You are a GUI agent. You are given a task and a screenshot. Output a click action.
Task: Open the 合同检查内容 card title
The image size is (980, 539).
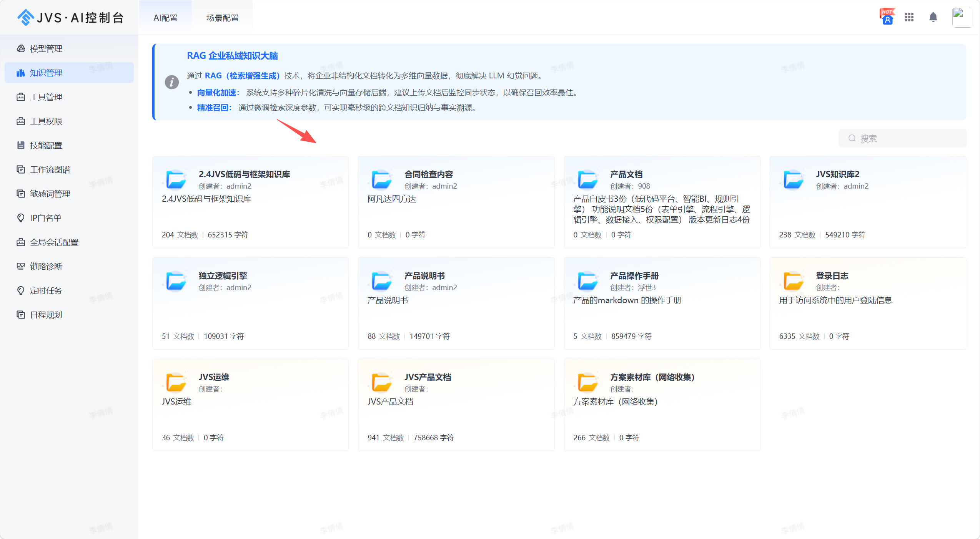(x=429, y=174)
